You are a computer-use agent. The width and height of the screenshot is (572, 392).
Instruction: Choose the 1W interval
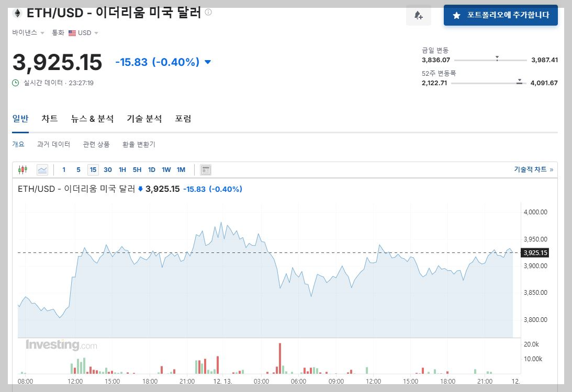tap(166, 170)
